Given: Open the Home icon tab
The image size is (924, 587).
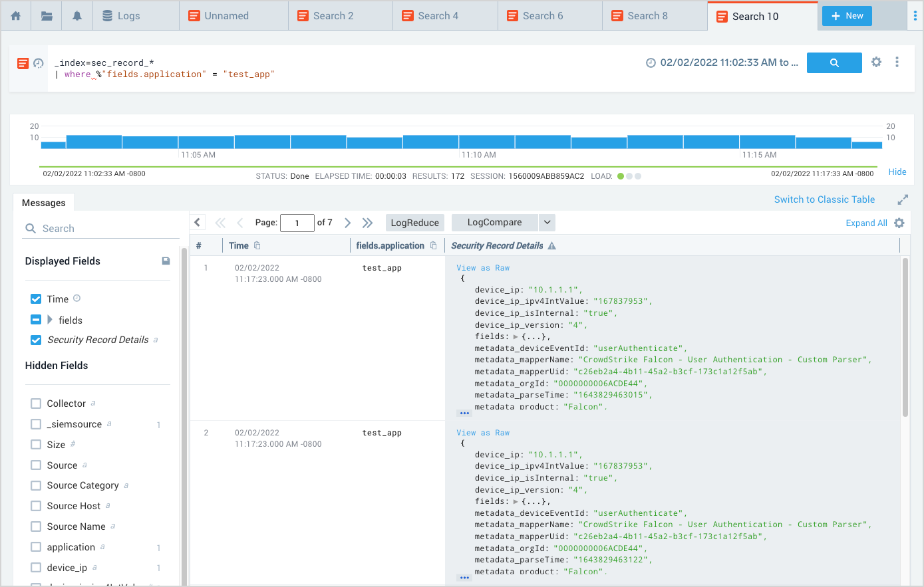Looking at the screenshot, I should pyautogui.click(x=16, y=16).
